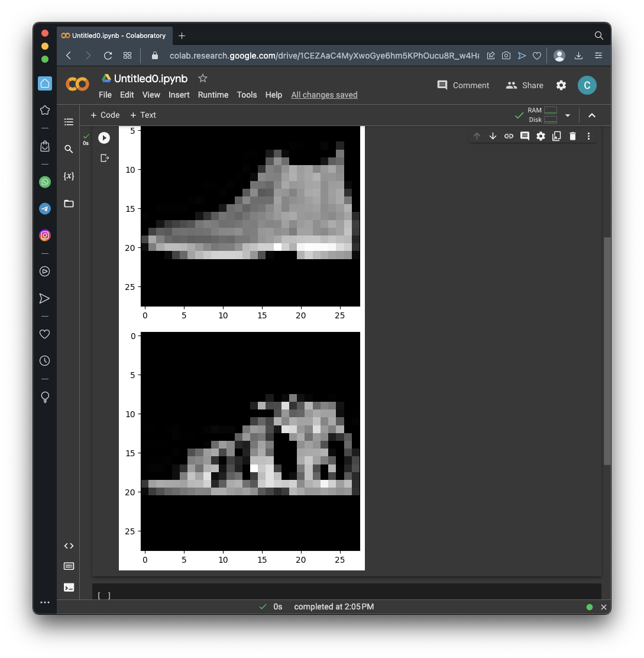644x658 pixels.
Task: Mirror cell in tab icon
Action: [556, 136]
